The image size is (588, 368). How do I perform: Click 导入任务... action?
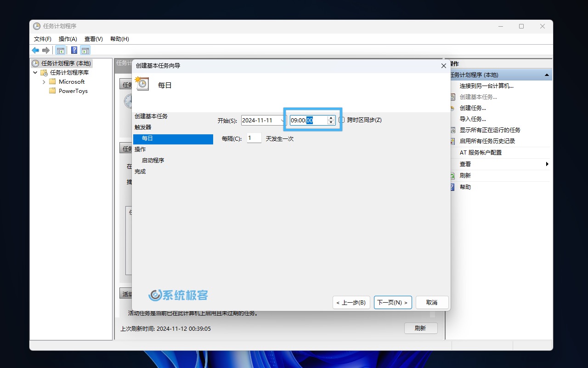pyautogui.click(x=473, y=119)
